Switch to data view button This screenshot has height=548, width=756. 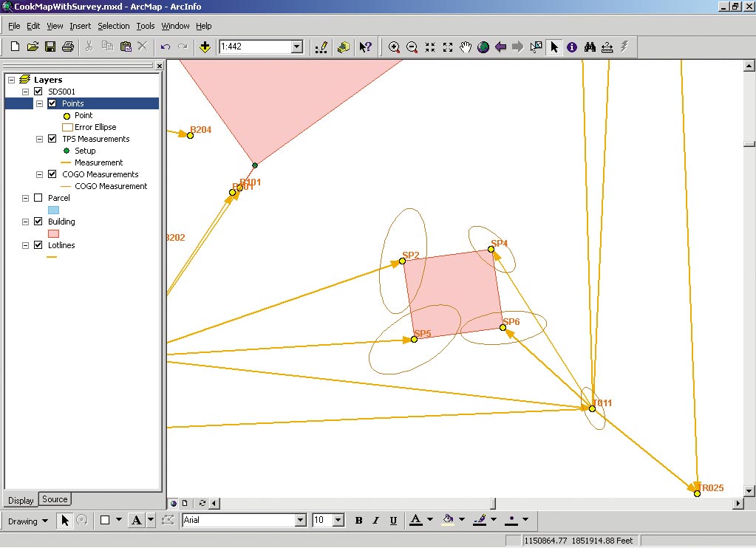point(174,503)
